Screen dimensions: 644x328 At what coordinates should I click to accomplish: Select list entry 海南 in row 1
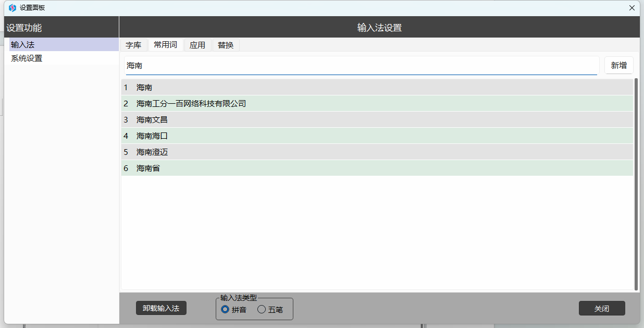(x=144, y=88)
